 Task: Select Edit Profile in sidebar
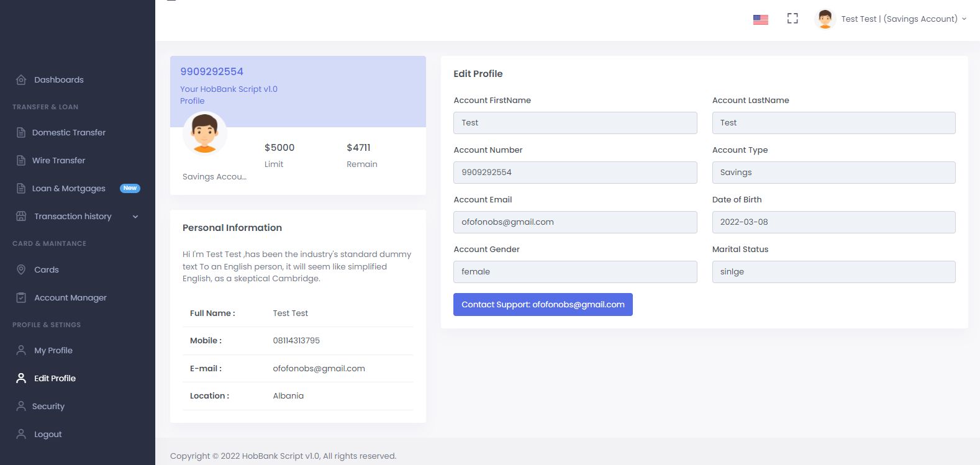(x=55, y=378)
